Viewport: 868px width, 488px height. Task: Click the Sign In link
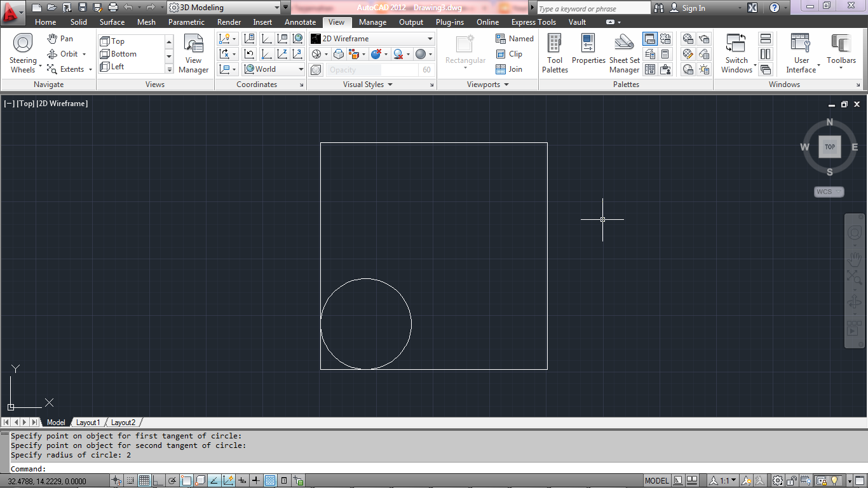click(x=695, y=8)
